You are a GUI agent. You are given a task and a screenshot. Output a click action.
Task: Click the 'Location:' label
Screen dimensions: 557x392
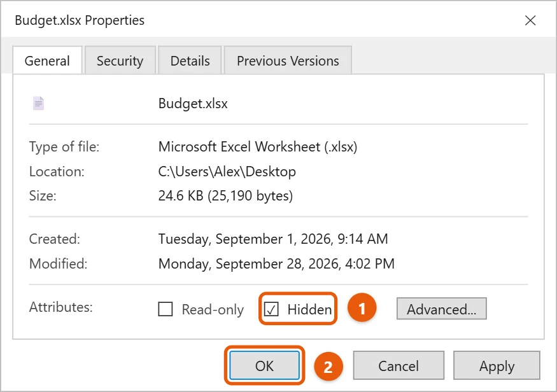57,172
